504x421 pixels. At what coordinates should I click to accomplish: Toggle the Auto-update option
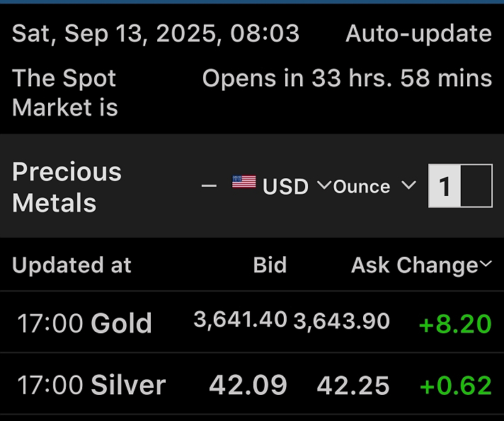tap(418, 33)
